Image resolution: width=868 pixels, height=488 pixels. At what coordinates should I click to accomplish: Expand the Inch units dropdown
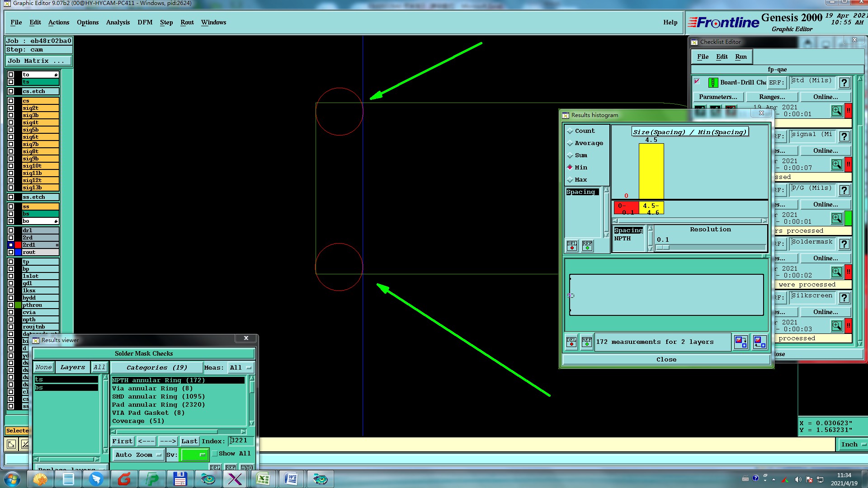click(x=853, y=444)
